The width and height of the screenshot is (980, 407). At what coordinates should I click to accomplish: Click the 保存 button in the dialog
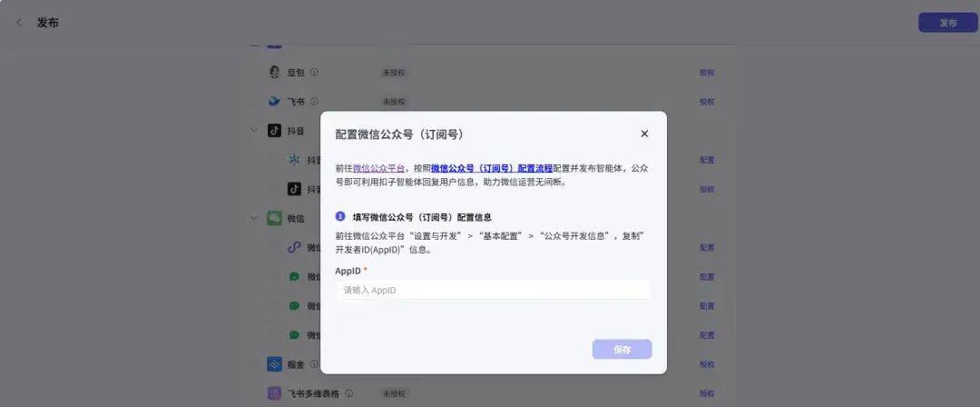pos(622,350)
